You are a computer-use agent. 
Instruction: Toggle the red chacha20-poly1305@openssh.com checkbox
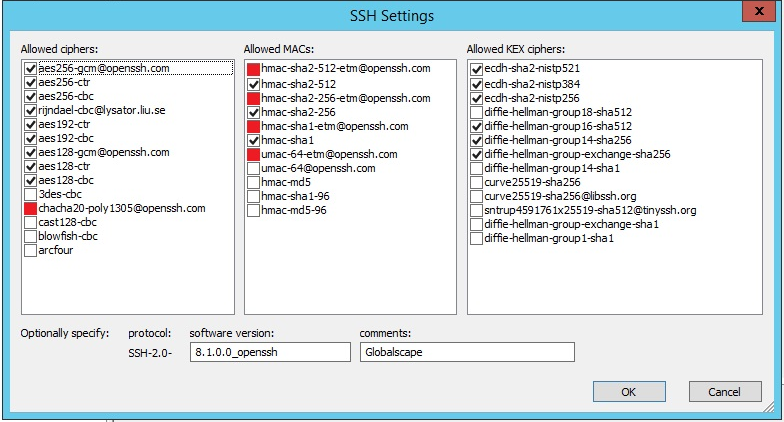point(31,208)
